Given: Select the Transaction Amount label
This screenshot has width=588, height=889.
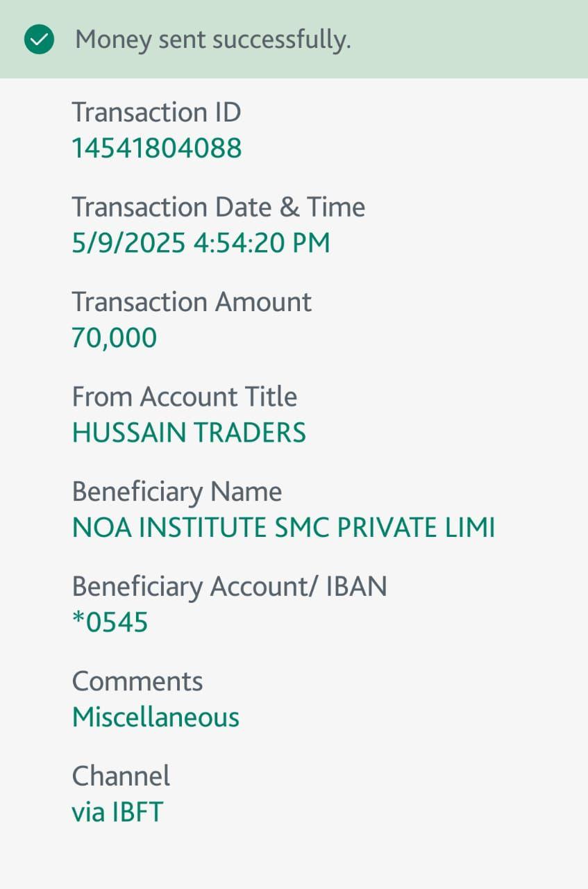Looking at the screenshot, I should [x=192, y=302].
